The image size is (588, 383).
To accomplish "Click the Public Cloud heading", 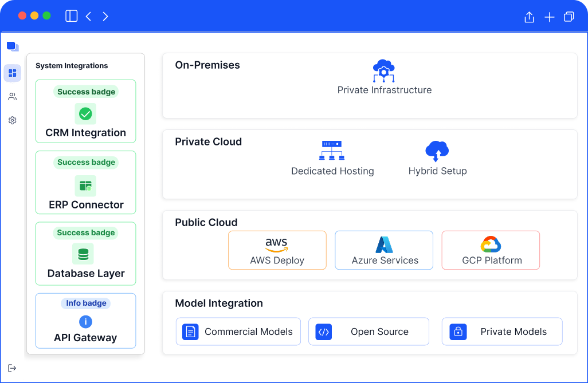I will click(206, 222).
